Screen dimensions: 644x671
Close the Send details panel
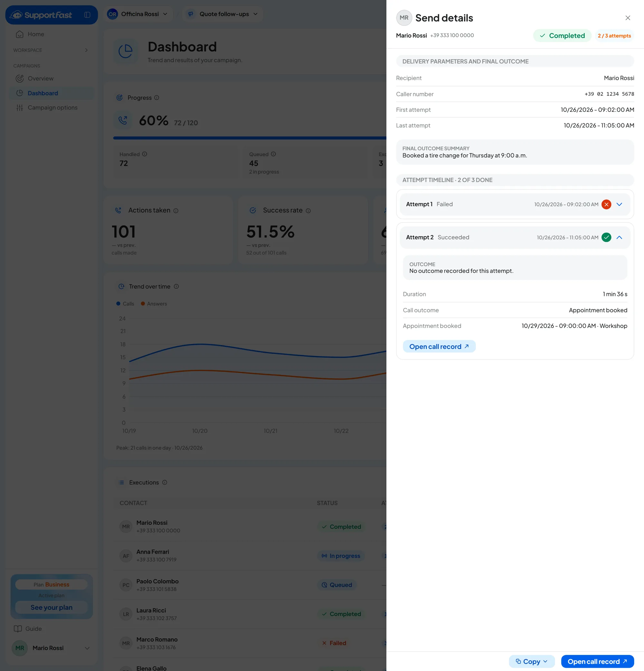click(x=628, y=18)
